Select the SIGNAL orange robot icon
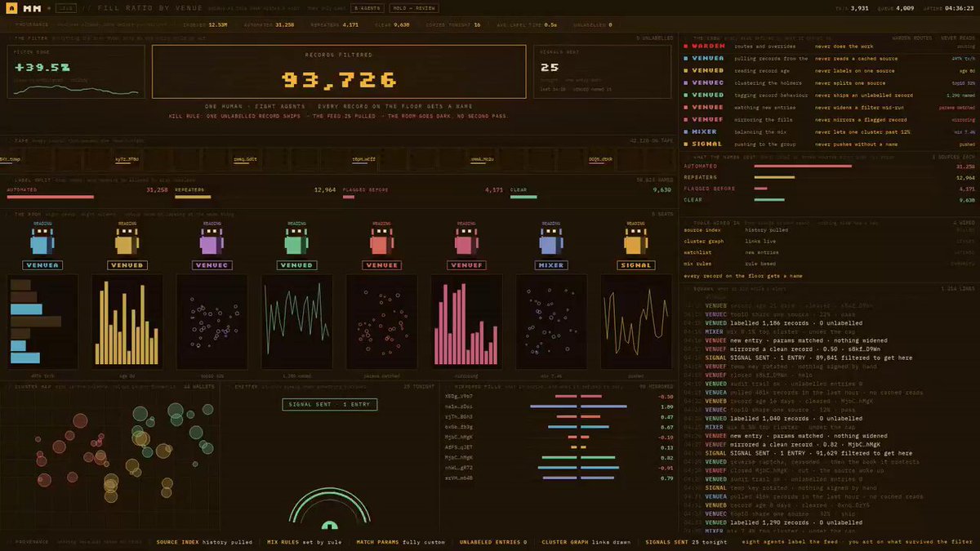This screenshot has height=551, width=980. pyautogui.click(x=636, y=242)
